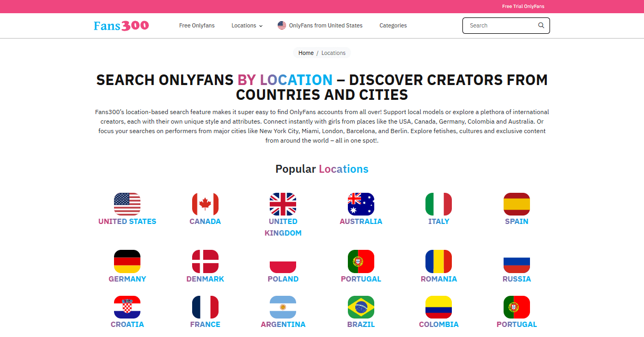Click the Popular Locations heading
Screen dimensions: 644x337
(x=322, y=169)
